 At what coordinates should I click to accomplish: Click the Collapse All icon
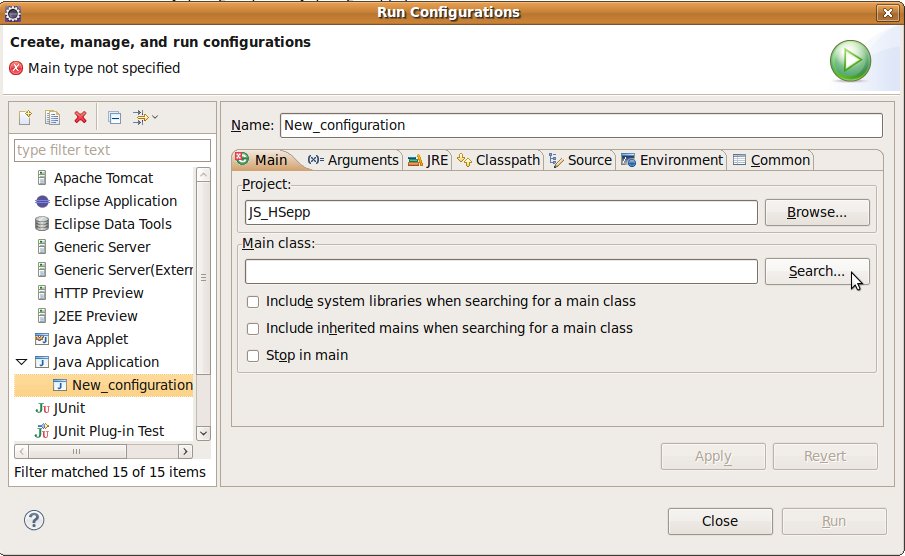(x=114, y=118)
